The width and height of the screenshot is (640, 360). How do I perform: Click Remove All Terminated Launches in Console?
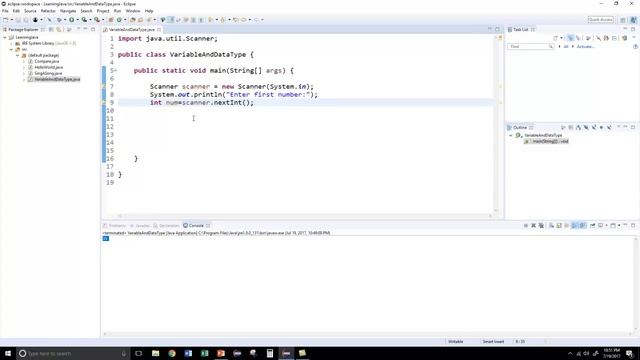tap(541, 226)
